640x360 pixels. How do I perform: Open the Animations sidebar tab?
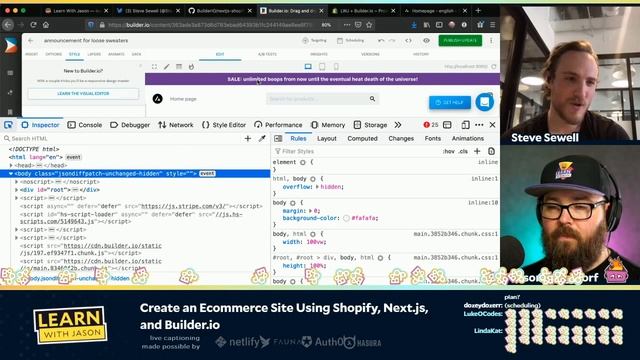(x=468, y=139)
